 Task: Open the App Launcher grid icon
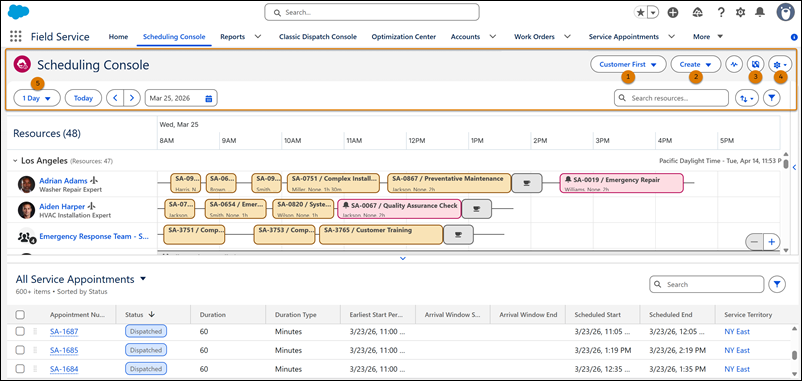pos(16,36)
